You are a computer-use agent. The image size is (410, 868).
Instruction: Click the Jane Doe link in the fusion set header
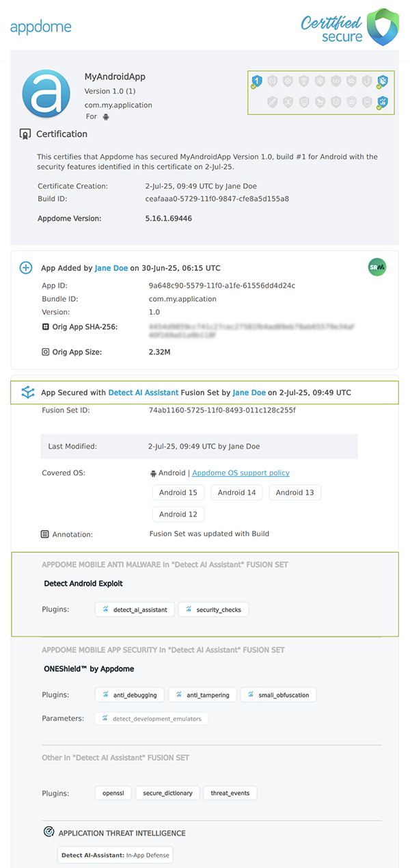point(248,392)
